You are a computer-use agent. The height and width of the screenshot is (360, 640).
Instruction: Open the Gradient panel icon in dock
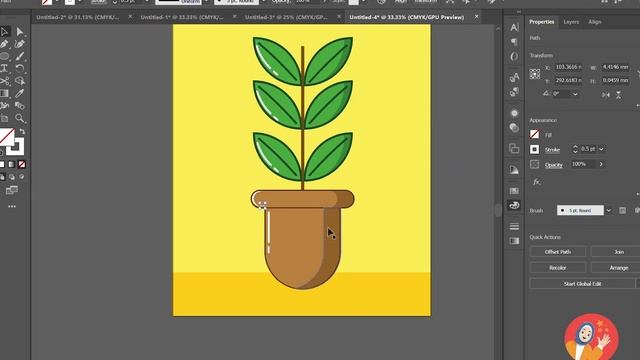(514, 241)
